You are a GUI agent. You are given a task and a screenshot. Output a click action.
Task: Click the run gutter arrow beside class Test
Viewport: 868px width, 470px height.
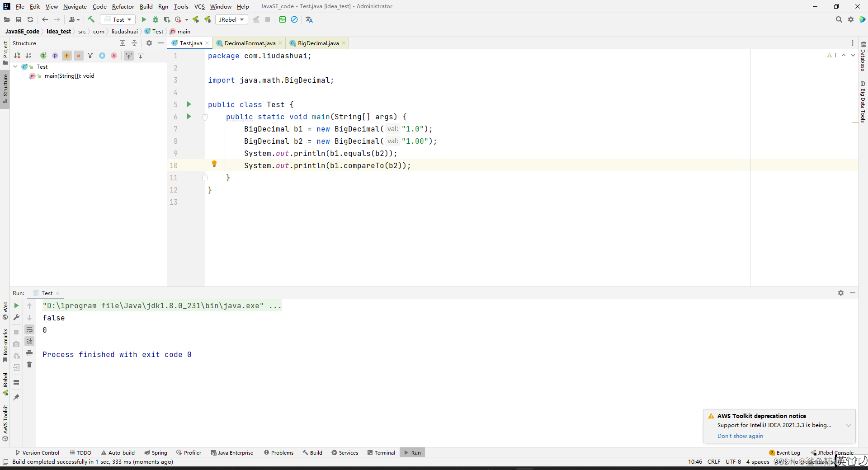(x=189, y=104)
